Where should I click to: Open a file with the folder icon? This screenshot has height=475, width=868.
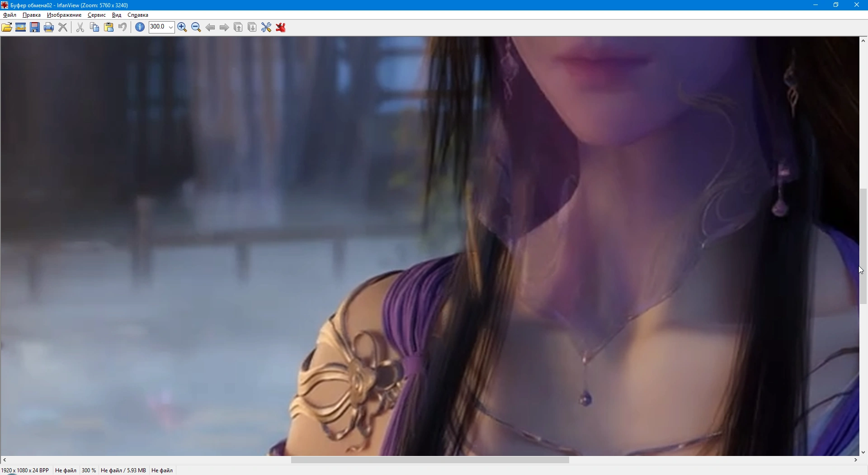click(7, 27)
